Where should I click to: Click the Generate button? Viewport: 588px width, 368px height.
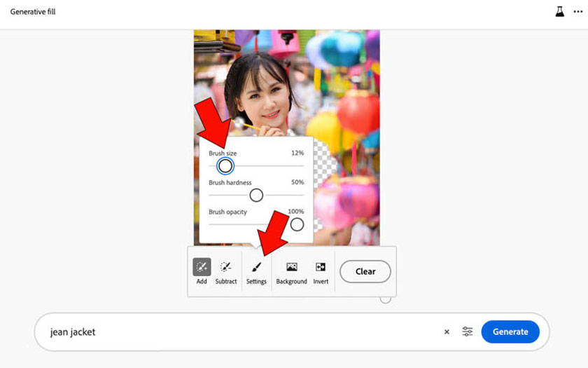coord(510,332)
